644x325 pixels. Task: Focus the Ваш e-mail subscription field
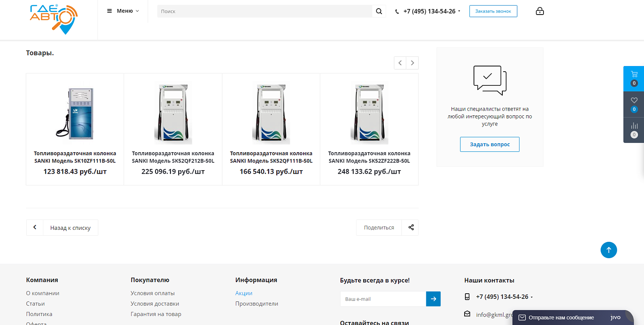tap(383, 299)
